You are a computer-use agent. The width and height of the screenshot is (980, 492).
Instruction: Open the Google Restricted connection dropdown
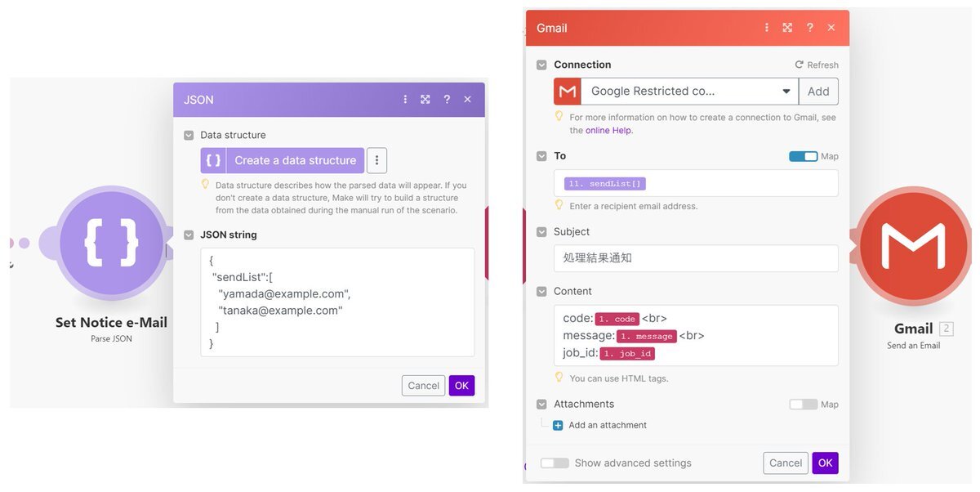[x=690, y=92]
